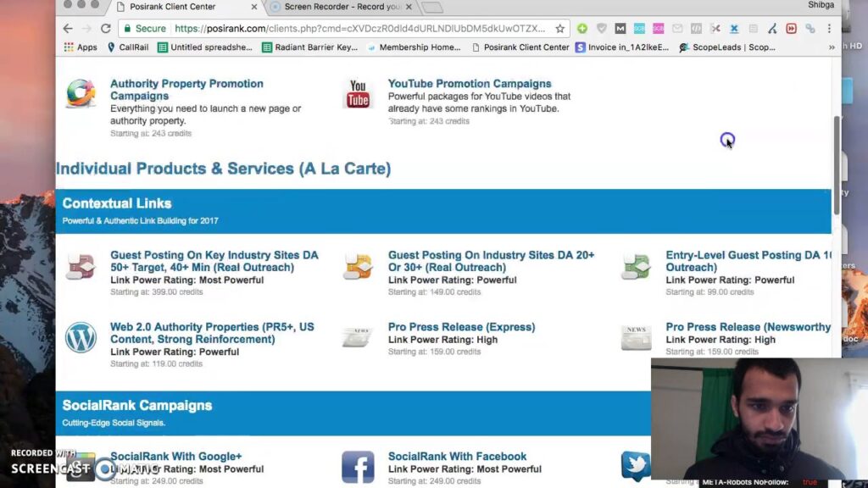Open SocialRank With Facebook link
Image resolution: width=868 pixels, height=488 pixels.
457,457
